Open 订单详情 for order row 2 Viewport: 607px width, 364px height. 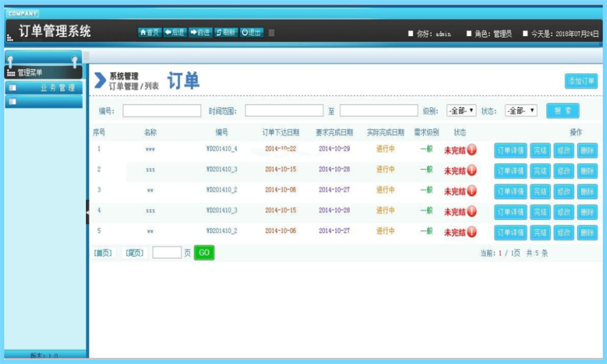pos(510,171)
